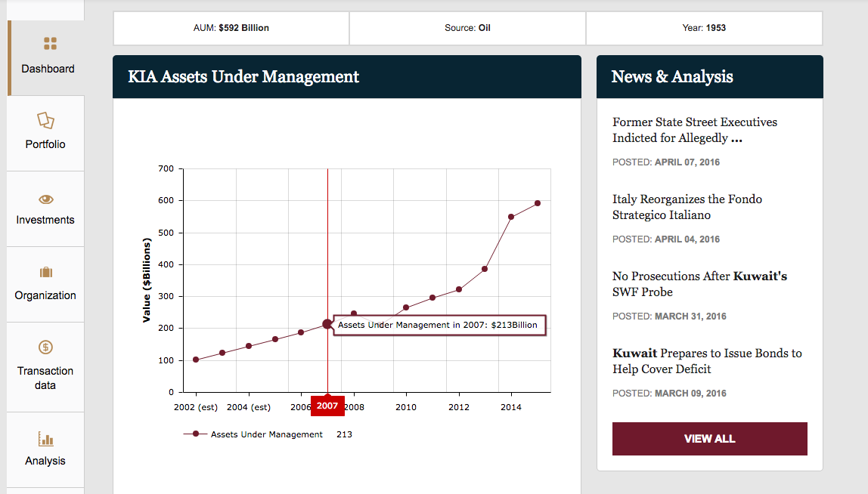This screenshot has height=494, width=868.
Task: Switch to the Analysis section label
Action: [x=45, y=461]
